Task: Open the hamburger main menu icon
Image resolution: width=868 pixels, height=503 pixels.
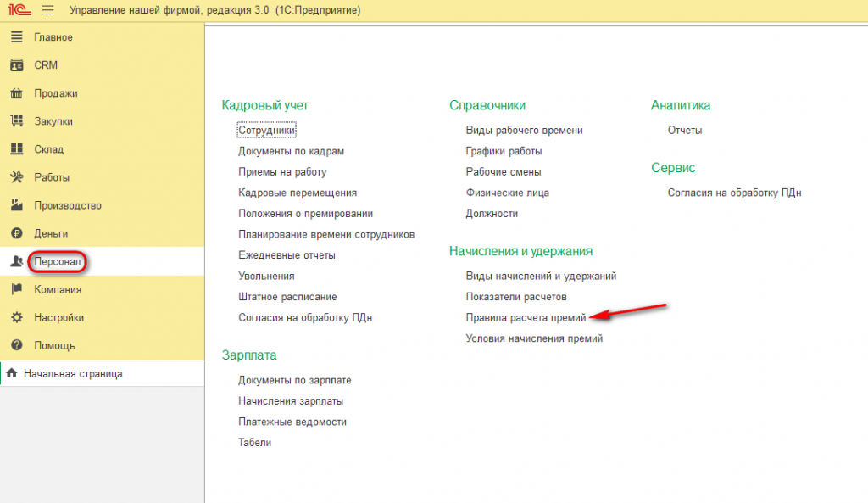Action: click(48, 10)
